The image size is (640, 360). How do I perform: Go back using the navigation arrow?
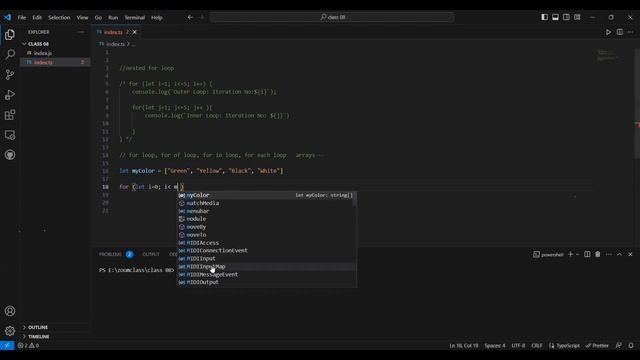pos(190,17)
